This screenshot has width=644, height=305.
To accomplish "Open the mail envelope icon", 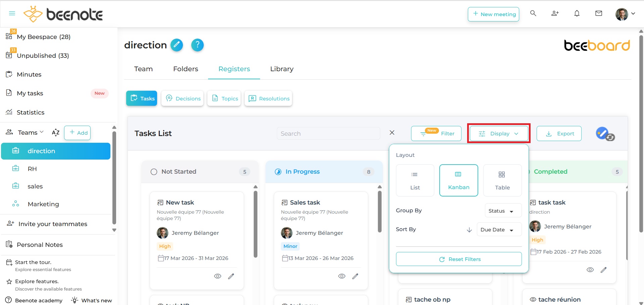I will coord(599,13).
